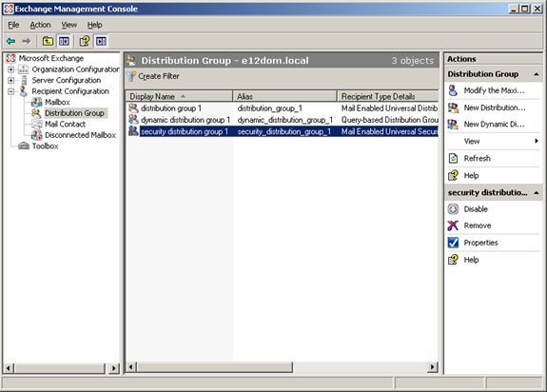Image resolution: width=547 pixels, height=392 pixels.
Task: Open the Help menu in menu bar
Action: (x=94, y=25)
